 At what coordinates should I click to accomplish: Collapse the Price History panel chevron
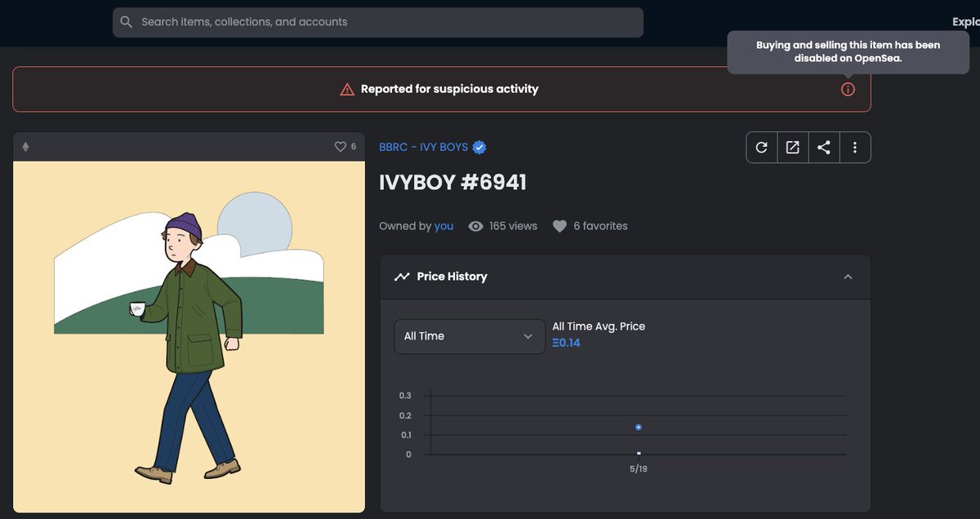[x=848, y=277]
